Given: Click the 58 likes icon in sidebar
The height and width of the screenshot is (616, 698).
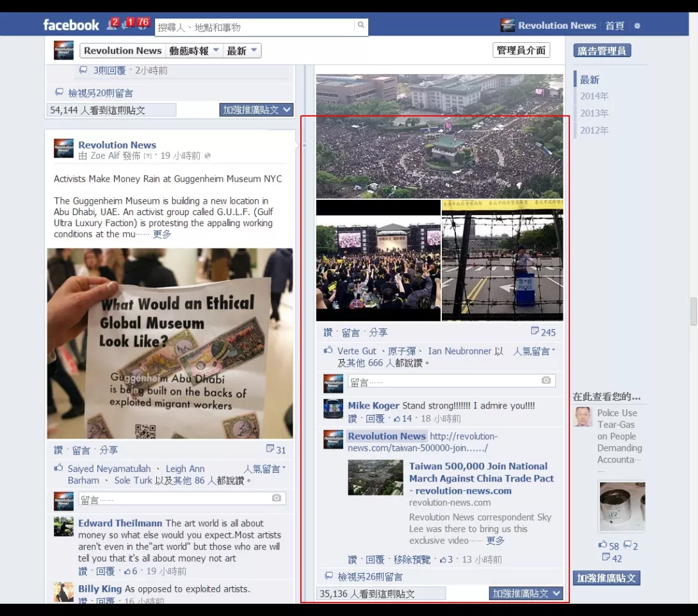Looking at the screenshot, I should pyautogui.click(x=608, y=546).
